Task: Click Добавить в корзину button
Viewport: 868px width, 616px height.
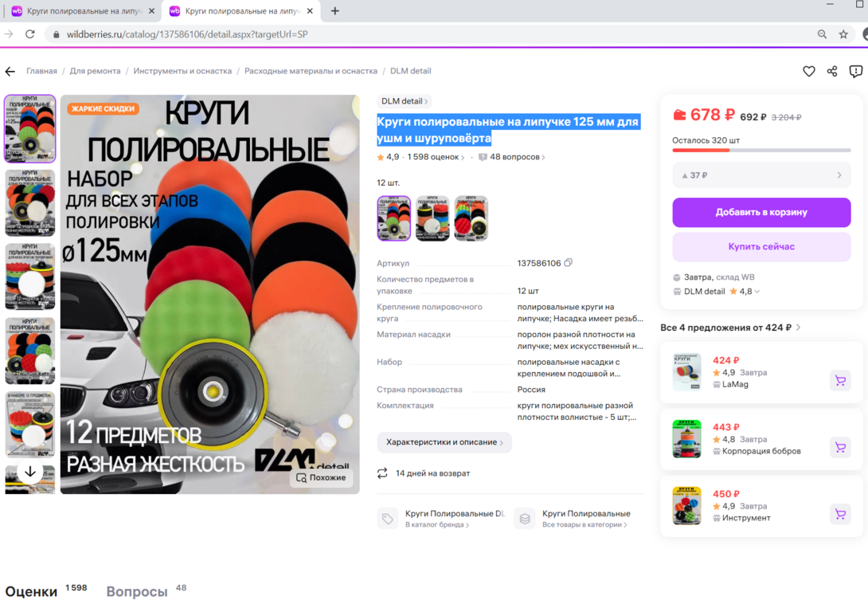Action: [761, 212]
